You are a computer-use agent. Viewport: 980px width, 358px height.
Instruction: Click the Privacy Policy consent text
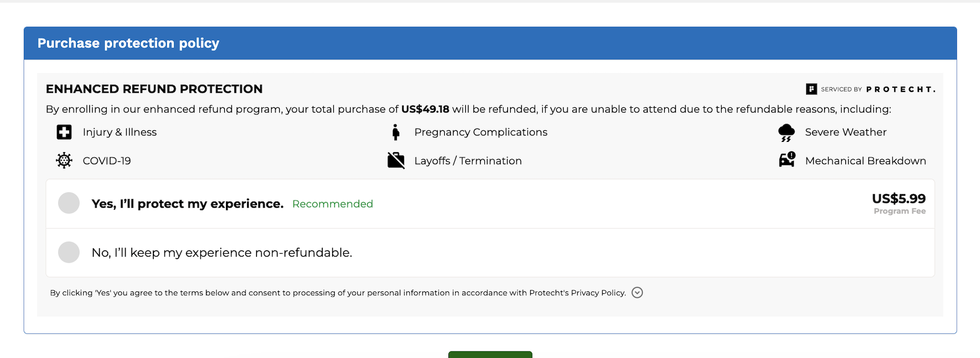point(338,293)
